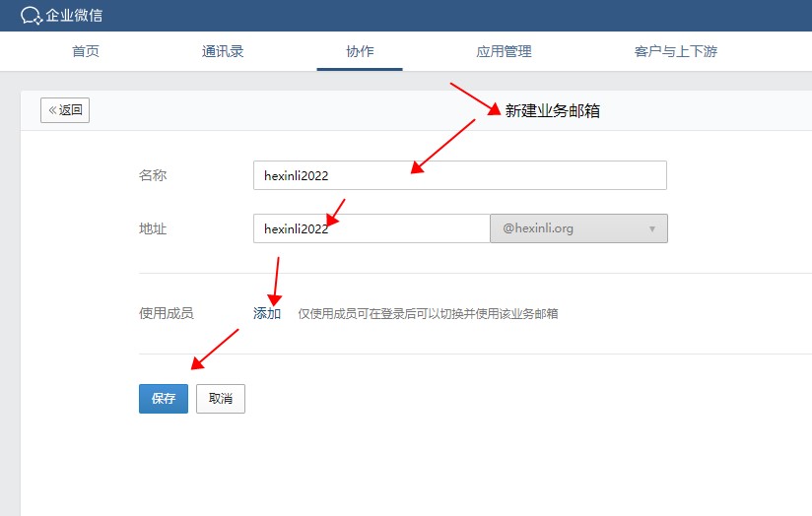Image resolution: width=812 pixels, height=516 pixels.
Task: Click 添加 to add members
Action: pos(267,313)
